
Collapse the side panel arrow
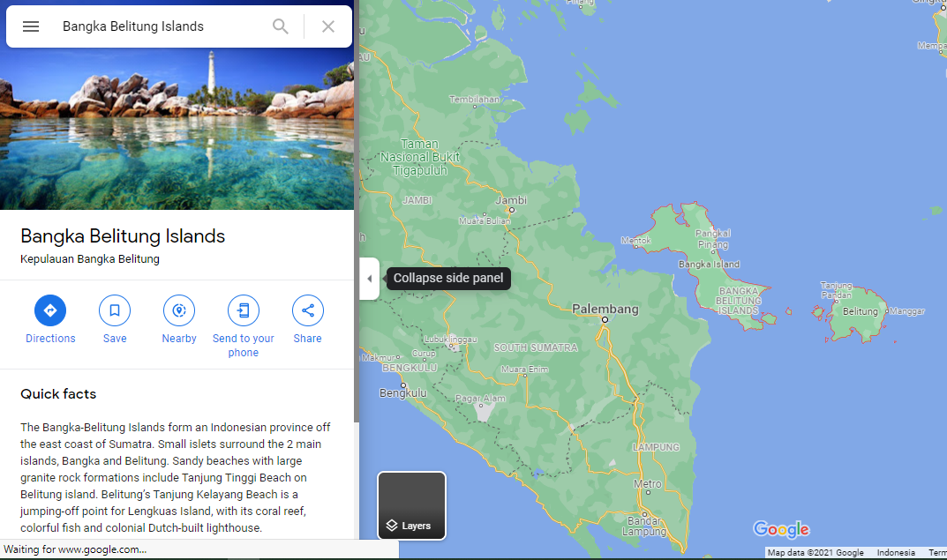[370, 279]
